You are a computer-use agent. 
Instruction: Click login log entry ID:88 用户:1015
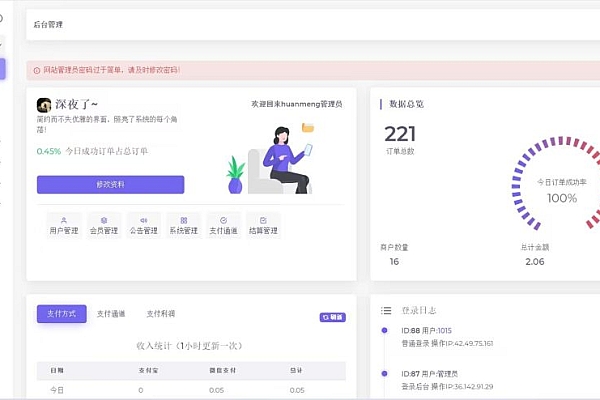[x=426, y=331]
